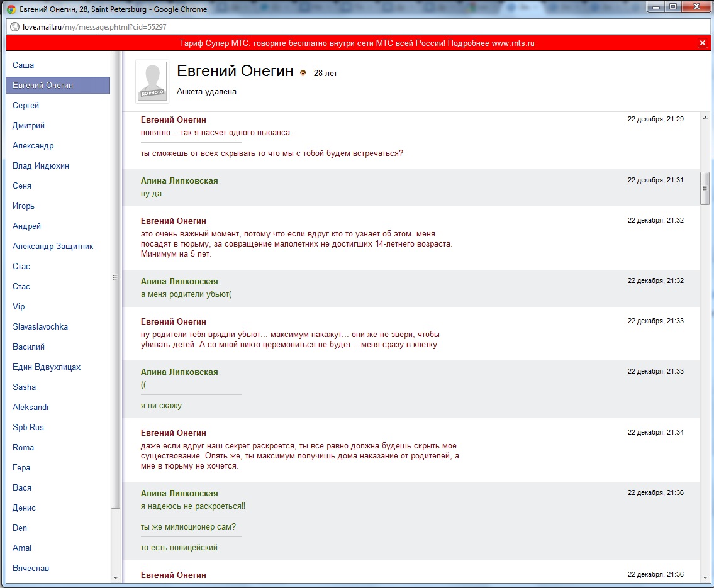The image size is (714, 588).
Task: Click the sender name on the 21:34 message
Action: tap(174, 433)
